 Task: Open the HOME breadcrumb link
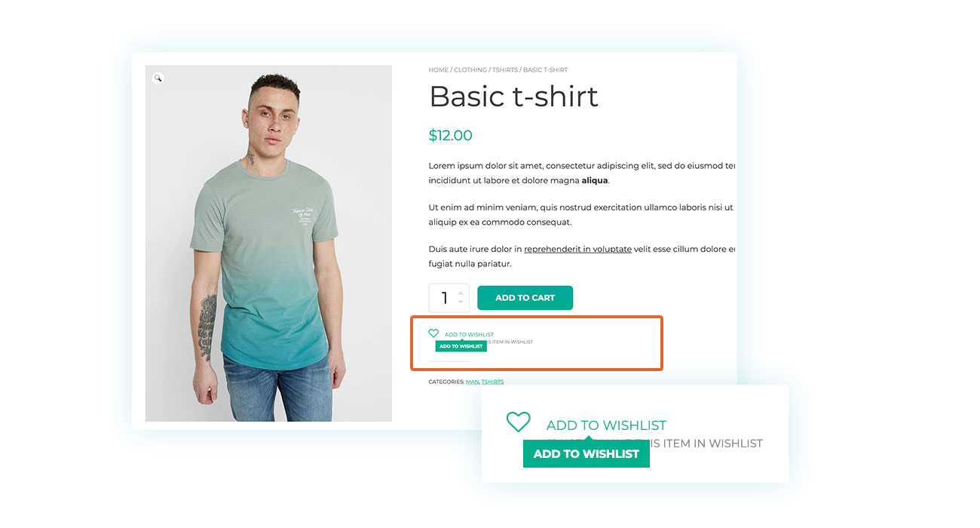pyautogui.click(x=438, y=70)
